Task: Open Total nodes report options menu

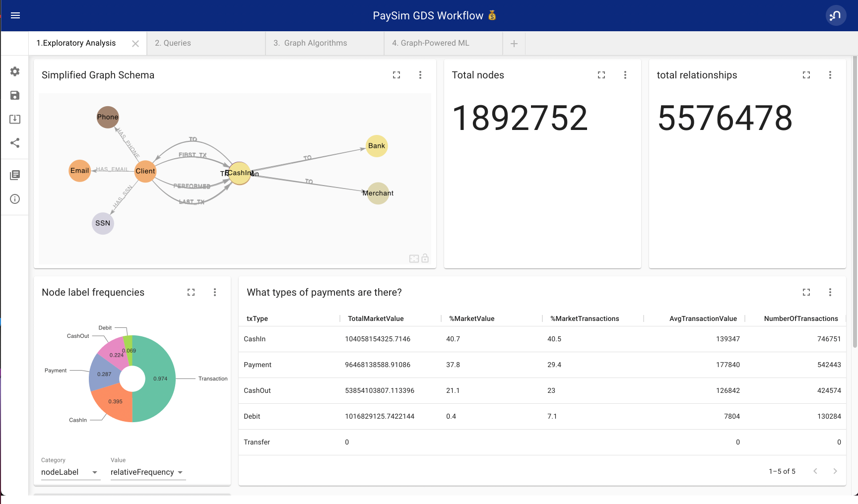Action: (x=625, y=75)
